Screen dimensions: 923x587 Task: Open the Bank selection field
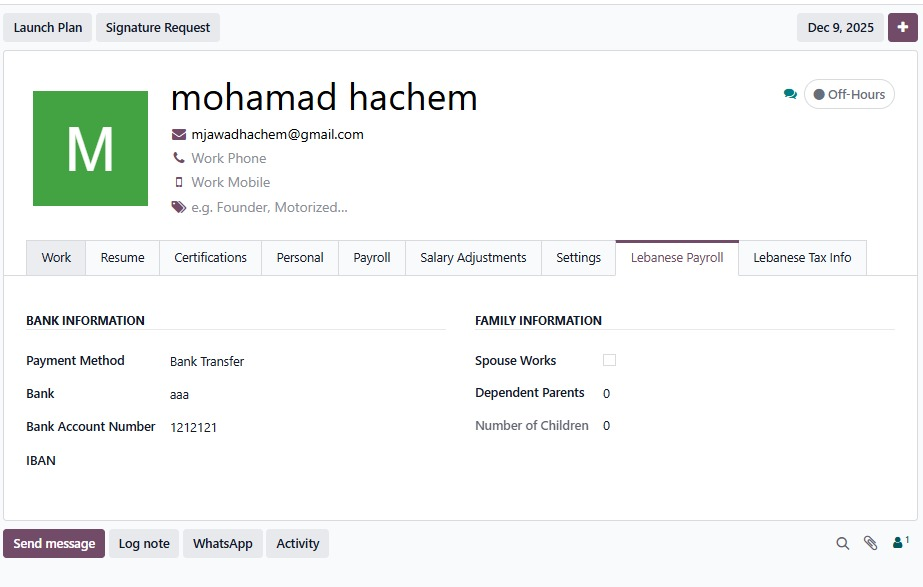[x=300, y=394]
